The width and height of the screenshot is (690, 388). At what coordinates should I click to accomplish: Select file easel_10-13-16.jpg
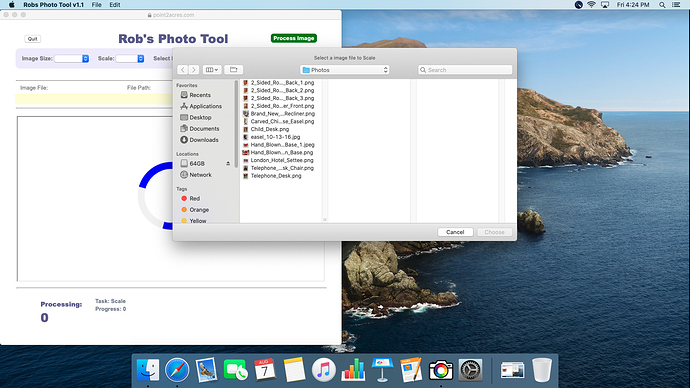pos(272,137)
